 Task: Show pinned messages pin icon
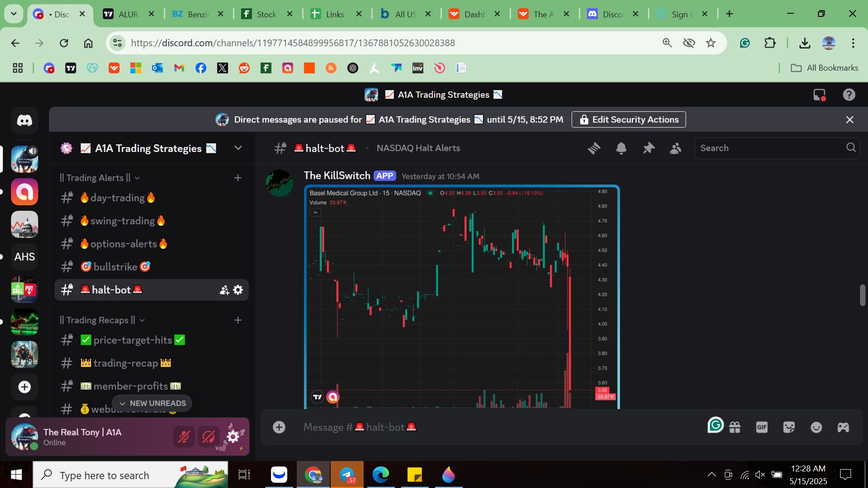(x=648, y=148)
